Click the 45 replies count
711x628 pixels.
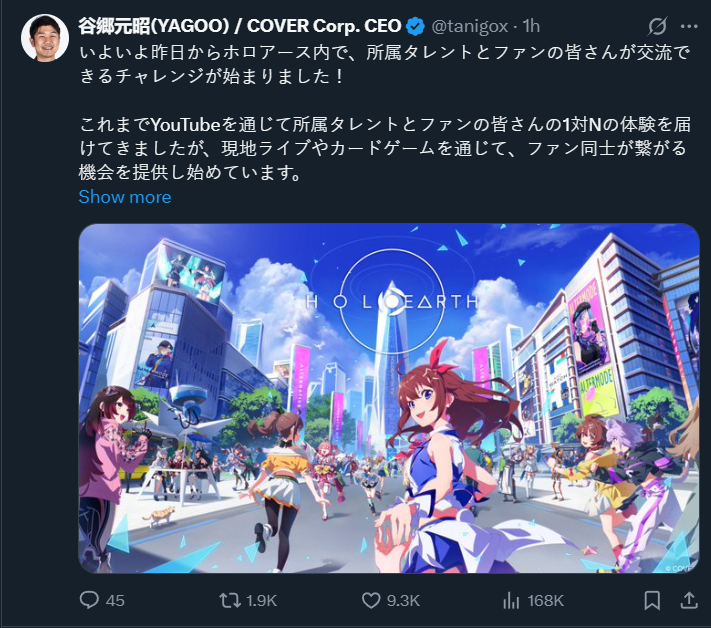[x=115, y=600]
